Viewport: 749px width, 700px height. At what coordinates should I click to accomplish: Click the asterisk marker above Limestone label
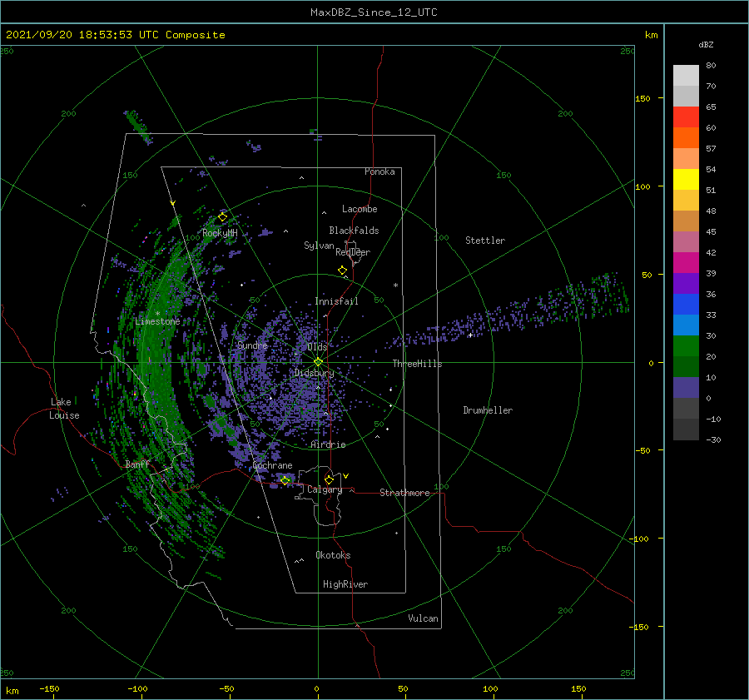(157, 314)
